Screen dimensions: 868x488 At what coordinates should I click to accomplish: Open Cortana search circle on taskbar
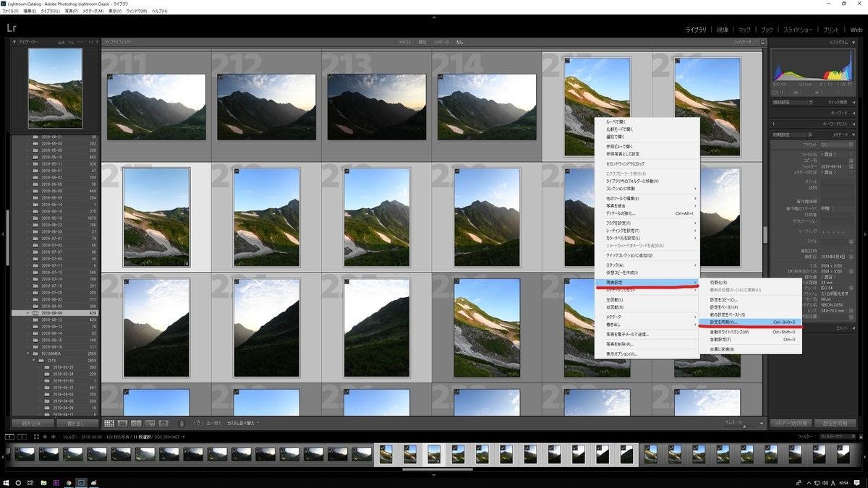(18, 482)
